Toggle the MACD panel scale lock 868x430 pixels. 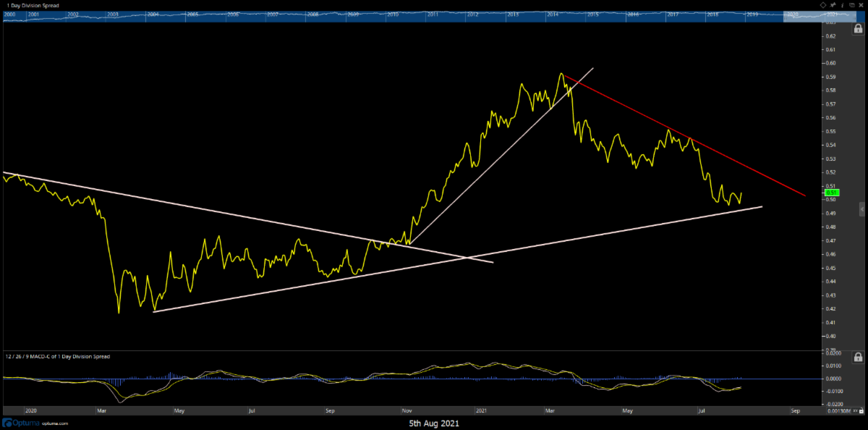pos(858,357)
